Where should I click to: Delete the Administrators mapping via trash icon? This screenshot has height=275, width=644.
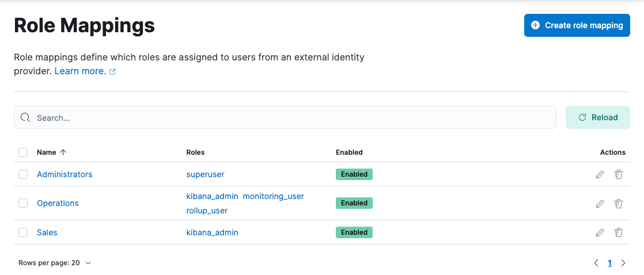(x=619, y=174)
